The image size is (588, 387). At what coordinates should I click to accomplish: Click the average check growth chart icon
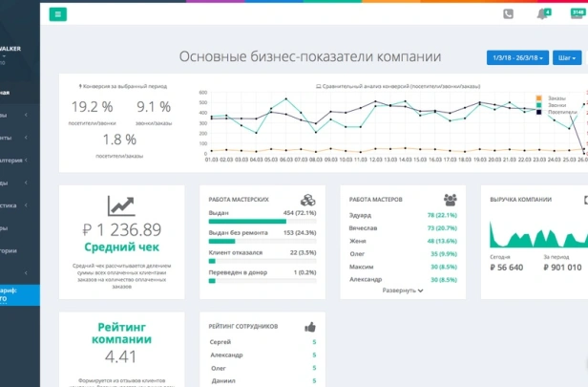[x=121, y=204]
